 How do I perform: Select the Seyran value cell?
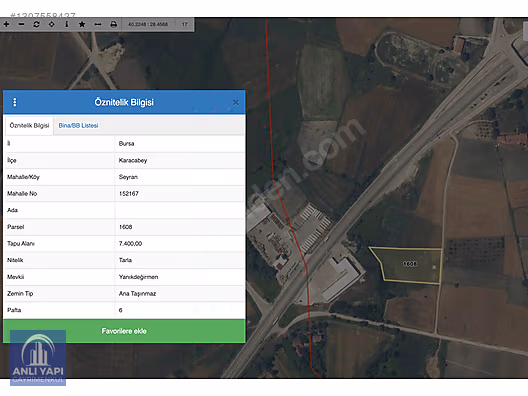pos(179,177)
